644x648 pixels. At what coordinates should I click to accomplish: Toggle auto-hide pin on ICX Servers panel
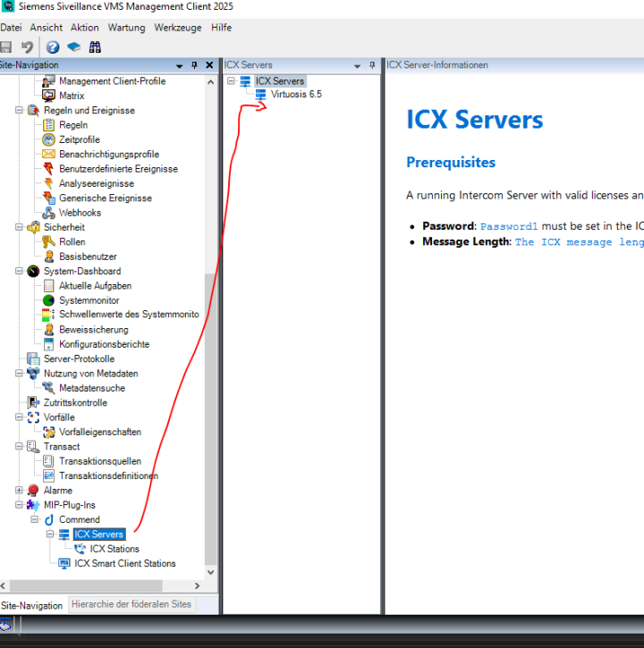click(372, 65)
